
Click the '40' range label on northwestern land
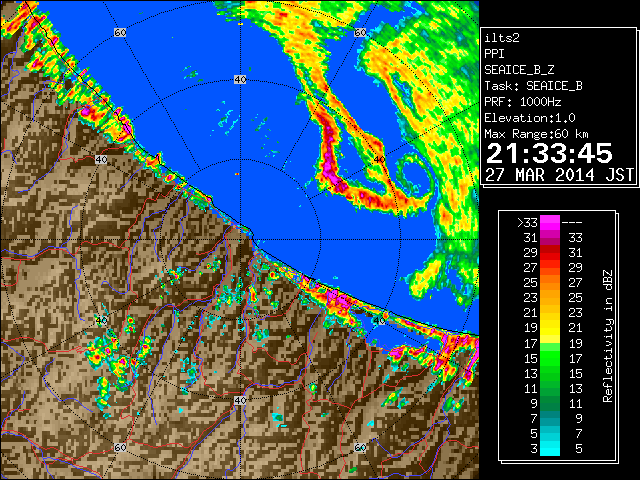coord(101,160)
